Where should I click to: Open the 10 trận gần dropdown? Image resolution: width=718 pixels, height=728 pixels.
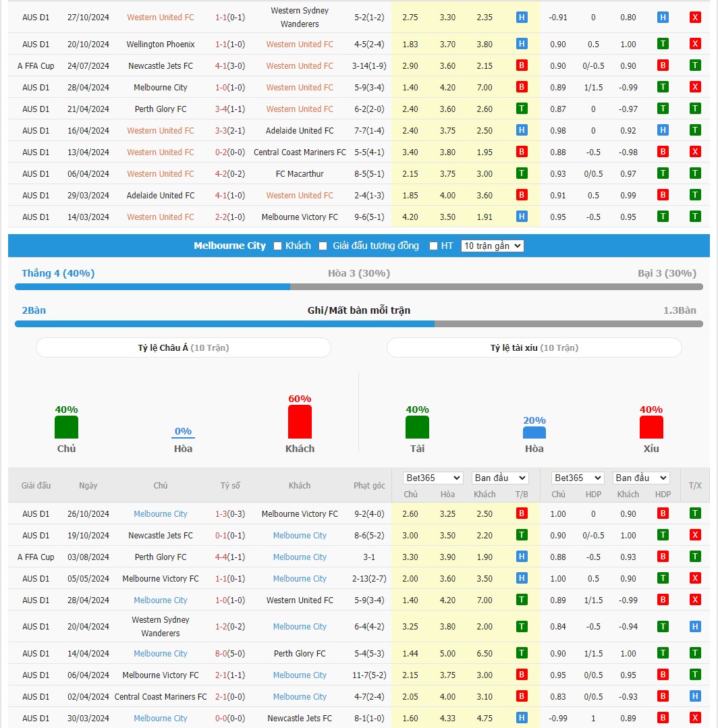pyautogui.click(x=493, y=246)
